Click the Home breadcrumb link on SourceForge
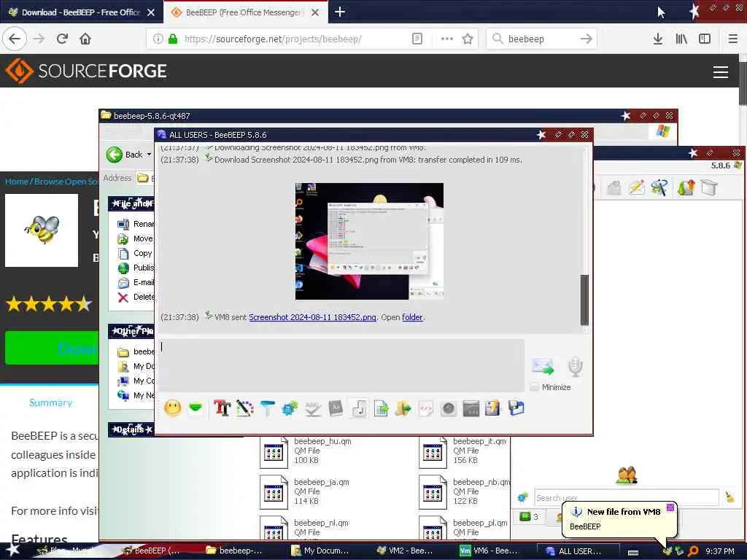This screenshot has width=747, height=560. pos(17,182)
